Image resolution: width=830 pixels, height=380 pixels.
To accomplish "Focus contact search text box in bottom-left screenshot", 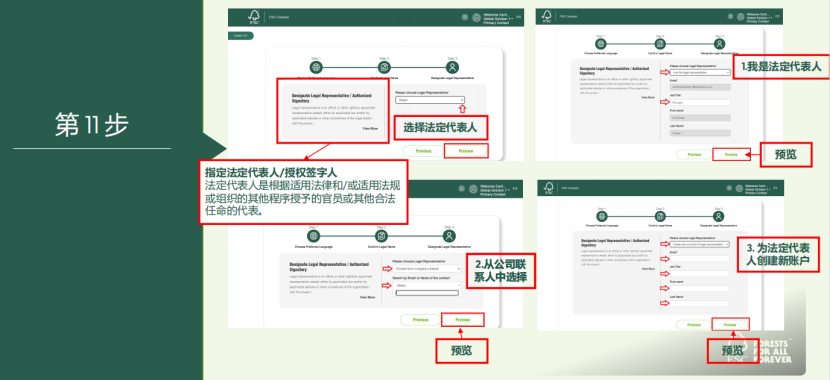I will pyautogui.click(x=427, y=293).
